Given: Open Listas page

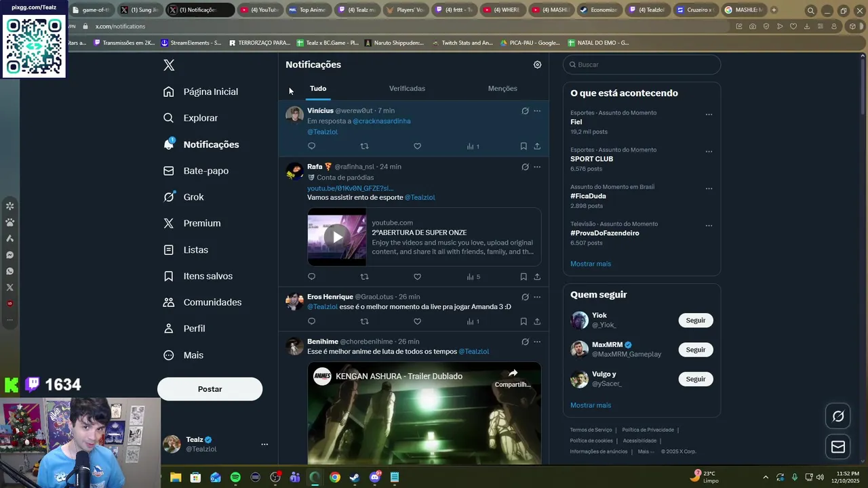Looking at the screenshot, I should [186, 250].
